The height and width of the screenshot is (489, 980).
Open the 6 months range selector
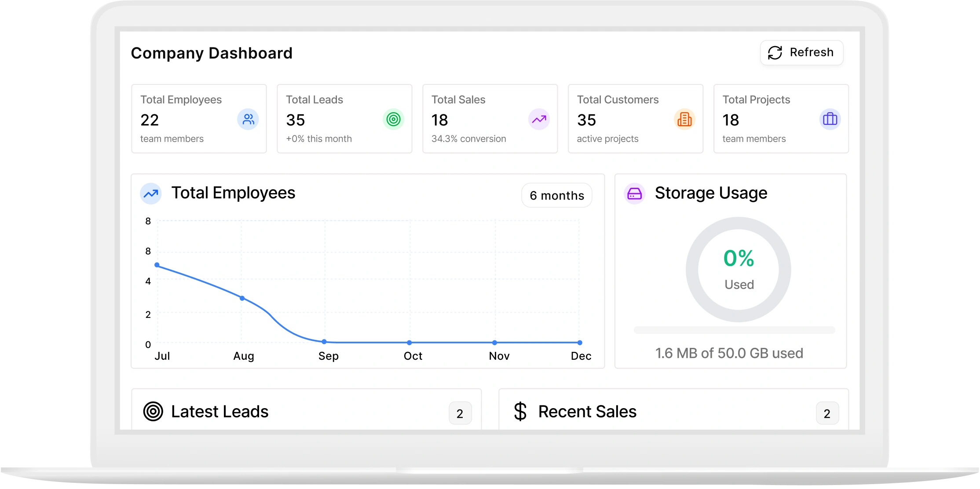557,195
